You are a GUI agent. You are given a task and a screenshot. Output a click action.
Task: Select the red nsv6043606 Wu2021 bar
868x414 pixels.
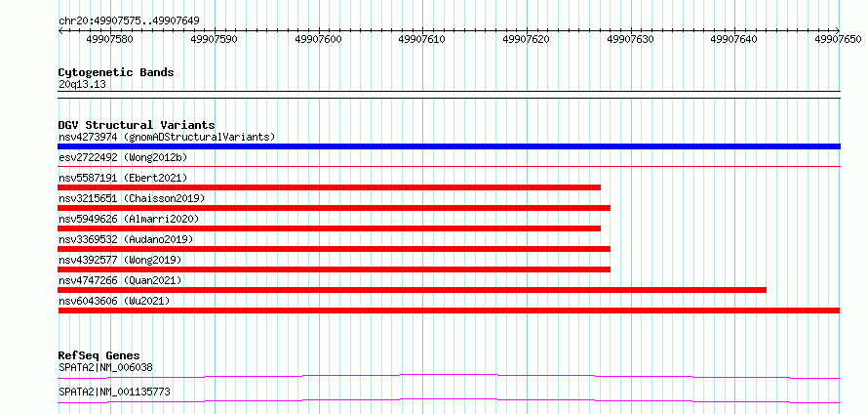click(449, 310)
